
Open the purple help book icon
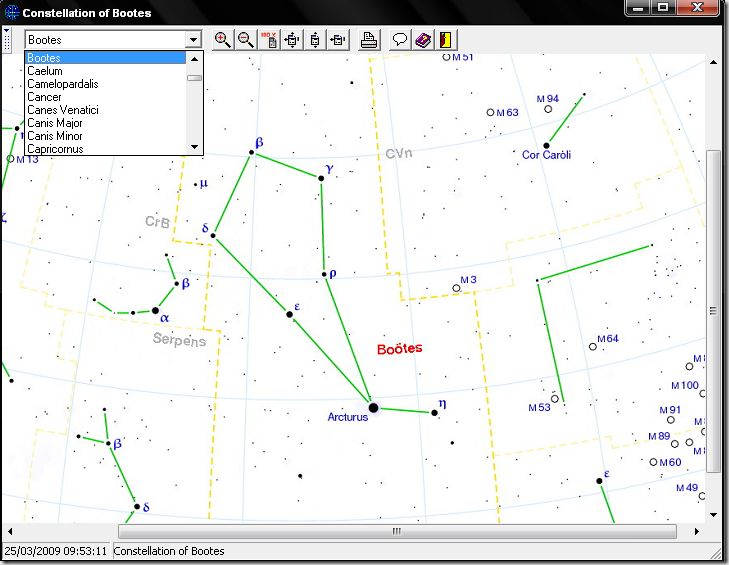pos(423,40)
